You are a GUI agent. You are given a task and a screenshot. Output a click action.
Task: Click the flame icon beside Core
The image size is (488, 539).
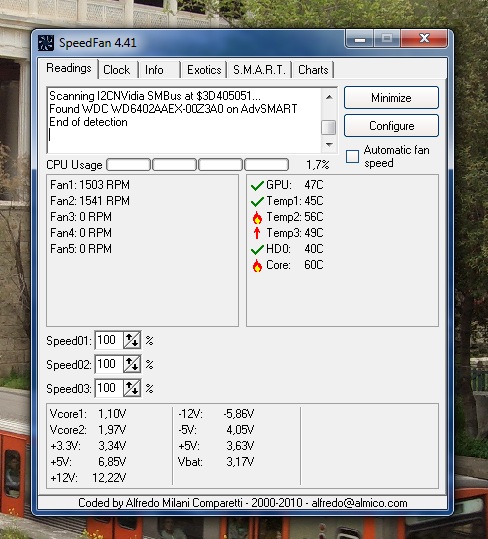point(257,266)
